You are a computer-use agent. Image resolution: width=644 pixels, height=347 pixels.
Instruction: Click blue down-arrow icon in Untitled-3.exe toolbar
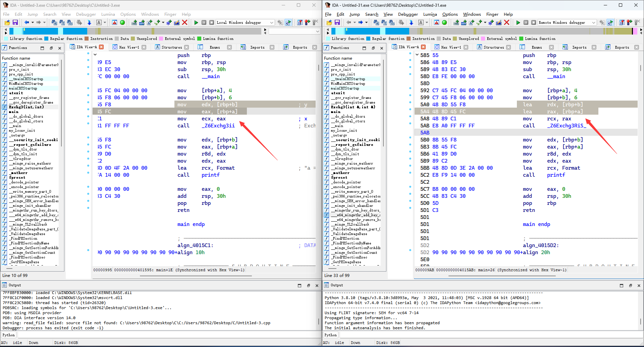tap(89, 22)
